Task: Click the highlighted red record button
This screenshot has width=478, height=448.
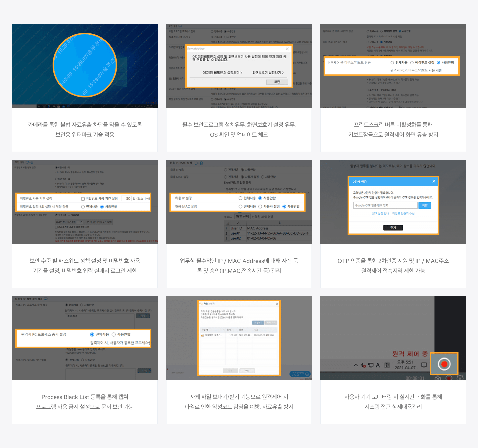Action: [x=444, y=364]
